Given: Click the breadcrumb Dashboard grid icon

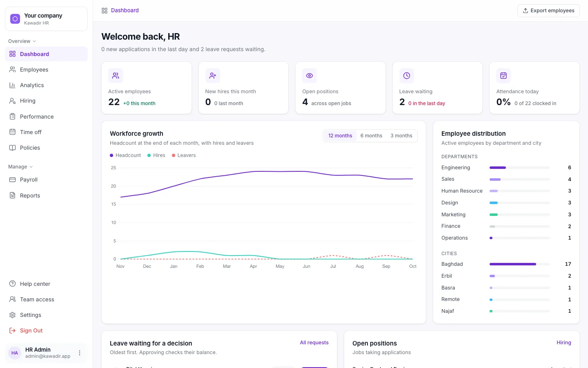Looking at the screenshot, I should click(105, 11).
